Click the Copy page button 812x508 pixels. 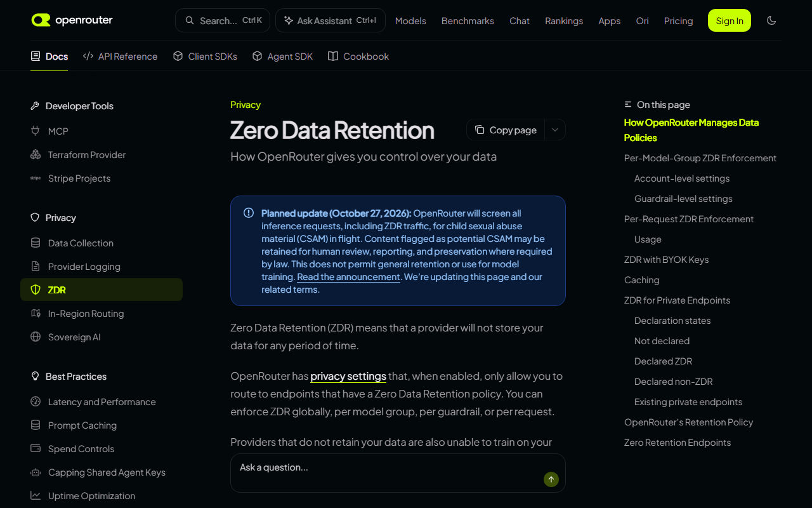(x=506, y=130)
